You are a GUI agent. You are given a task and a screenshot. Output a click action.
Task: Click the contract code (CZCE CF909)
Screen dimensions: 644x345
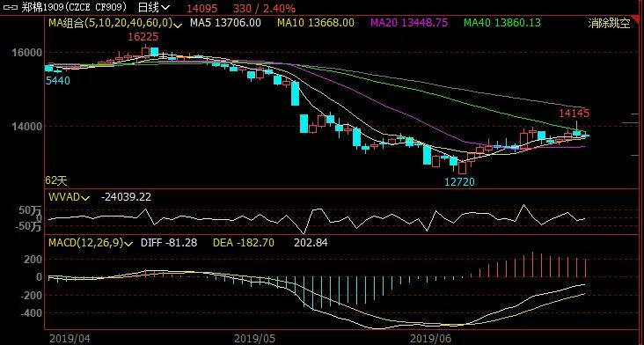point(95,7)
